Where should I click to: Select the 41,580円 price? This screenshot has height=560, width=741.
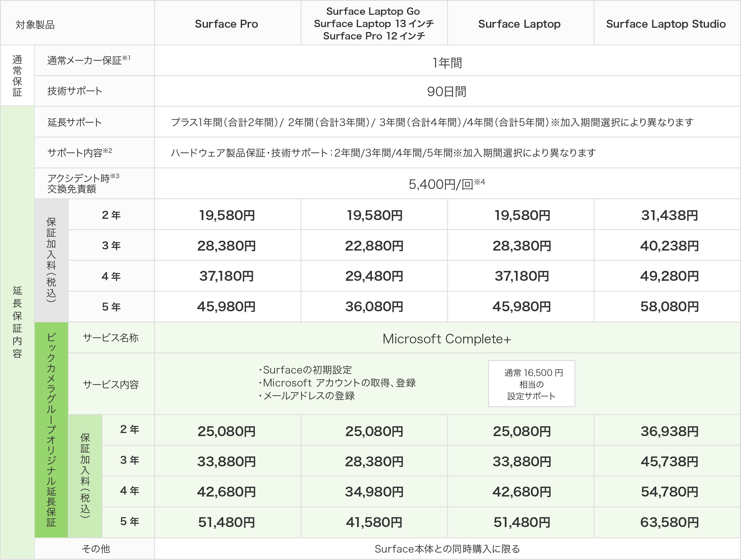click(x=374, y=522)
